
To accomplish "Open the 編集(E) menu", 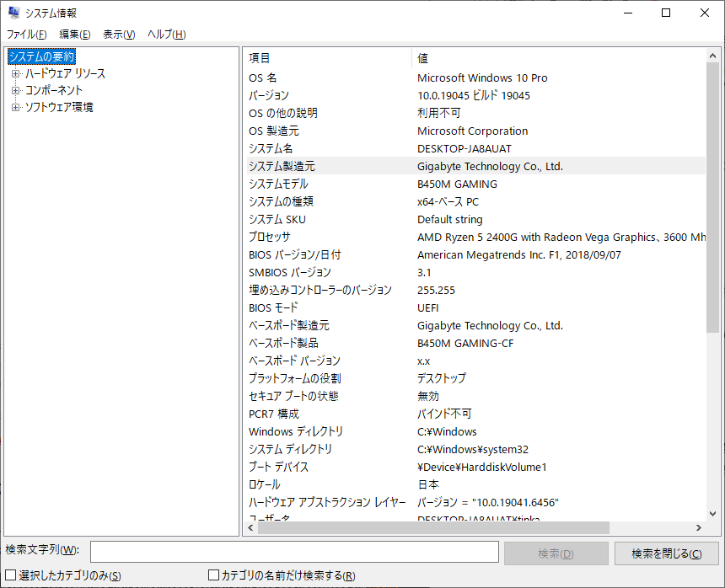I will (74, 35).
